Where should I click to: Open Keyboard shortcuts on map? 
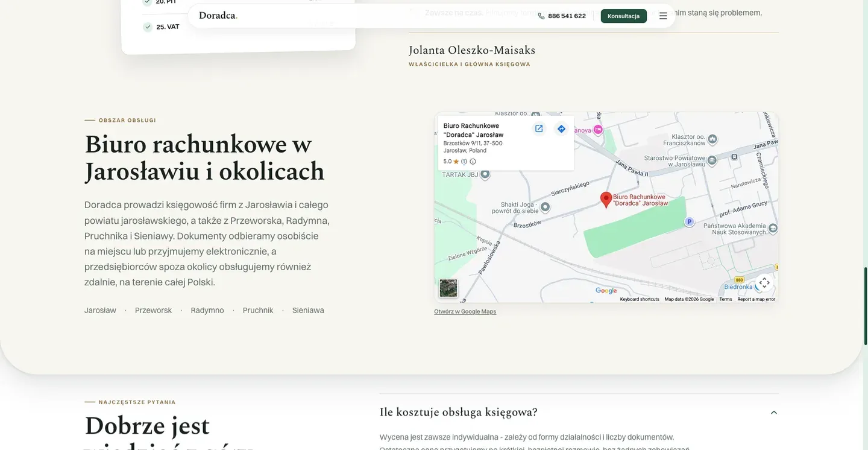click(640, 299)
